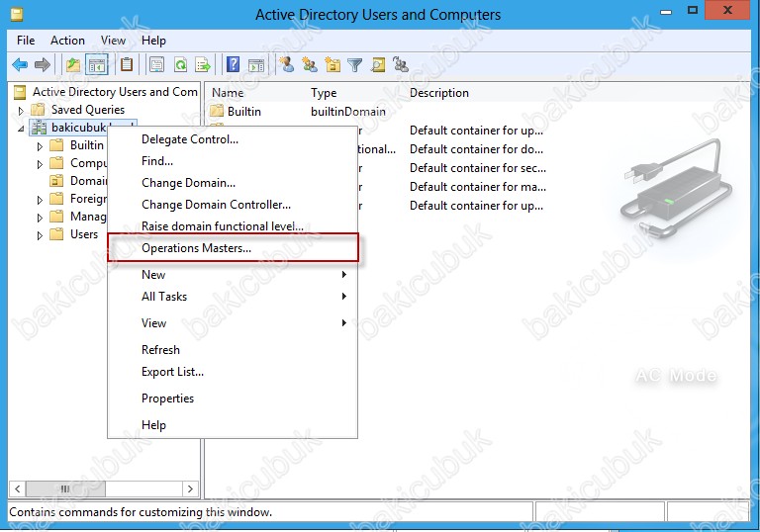Viewport: 760px width, 532px height.
Task: Choose Help at bottom of context menu
Action: tap(233, 425)
